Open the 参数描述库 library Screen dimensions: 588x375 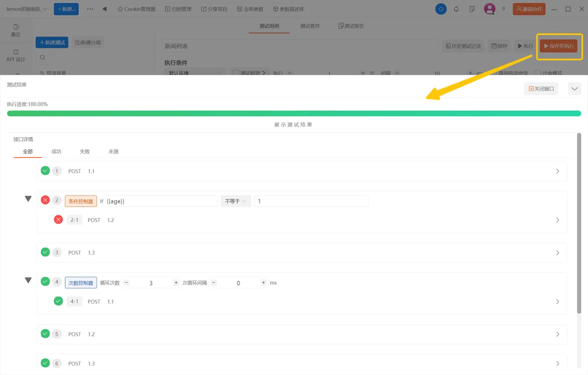coord(288,9)
